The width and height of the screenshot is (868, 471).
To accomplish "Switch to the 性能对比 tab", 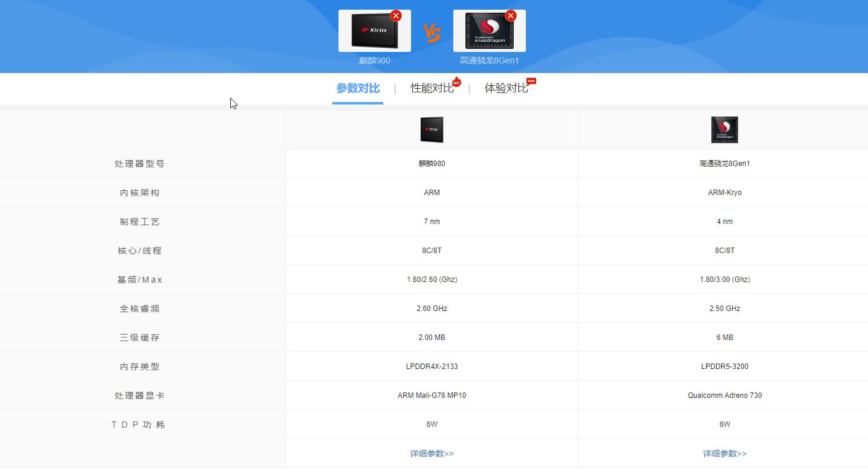I will tap(432, 88).
